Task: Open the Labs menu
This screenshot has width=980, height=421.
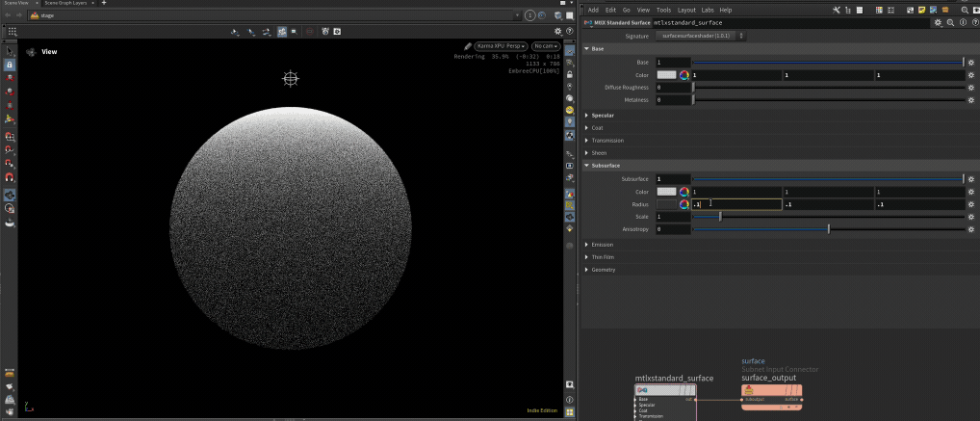Action: 708,10
